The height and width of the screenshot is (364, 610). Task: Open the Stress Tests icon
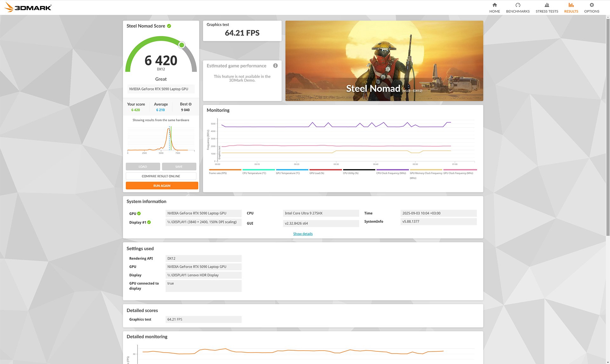546,5
